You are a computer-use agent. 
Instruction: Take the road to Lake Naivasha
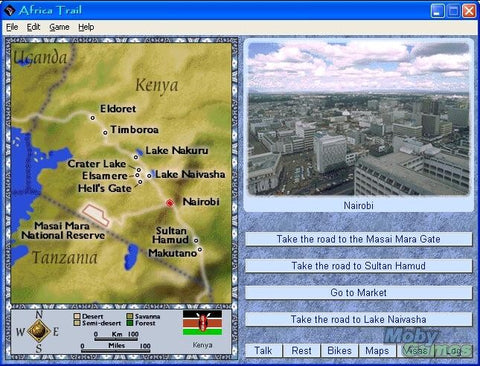click(x=359, y=319)
